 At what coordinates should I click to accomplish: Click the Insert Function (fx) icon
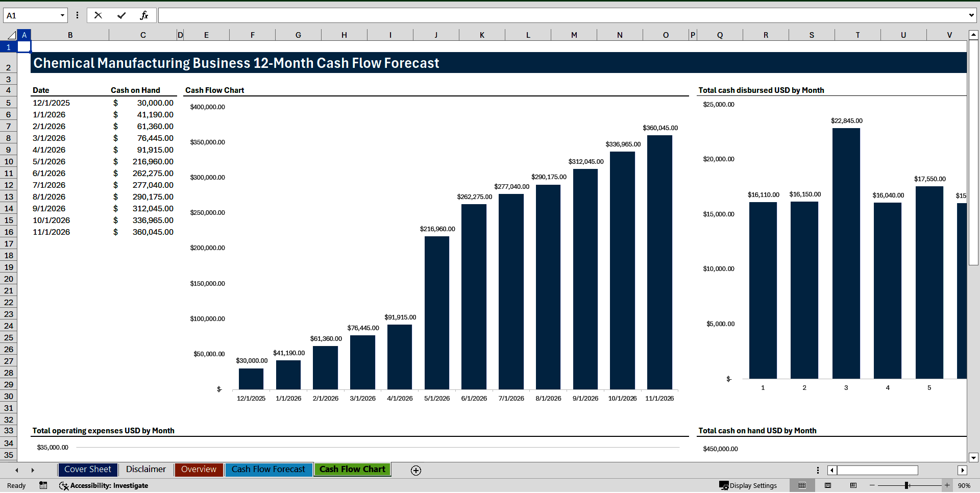pyautogui.click(x=145, y=15)
